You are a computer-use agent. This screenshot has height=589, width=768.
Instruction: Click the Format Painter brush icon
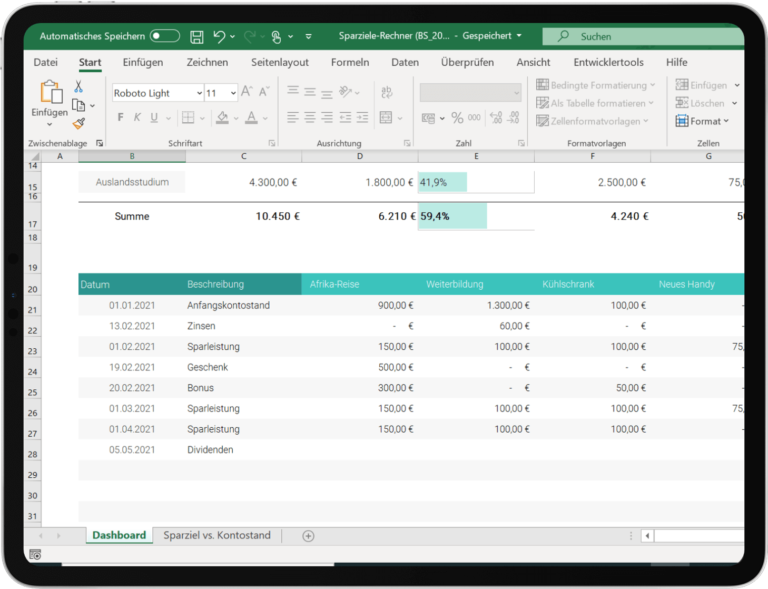point(79,123)
